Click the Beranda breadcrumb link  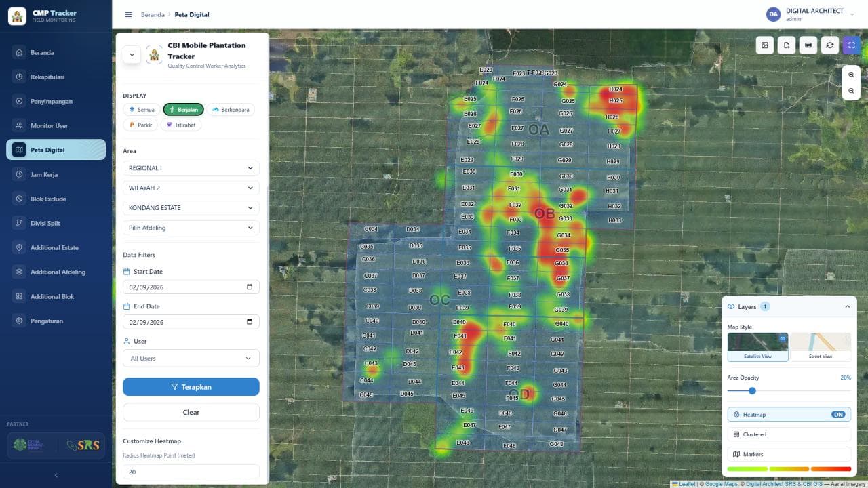(x=153, y=14)
